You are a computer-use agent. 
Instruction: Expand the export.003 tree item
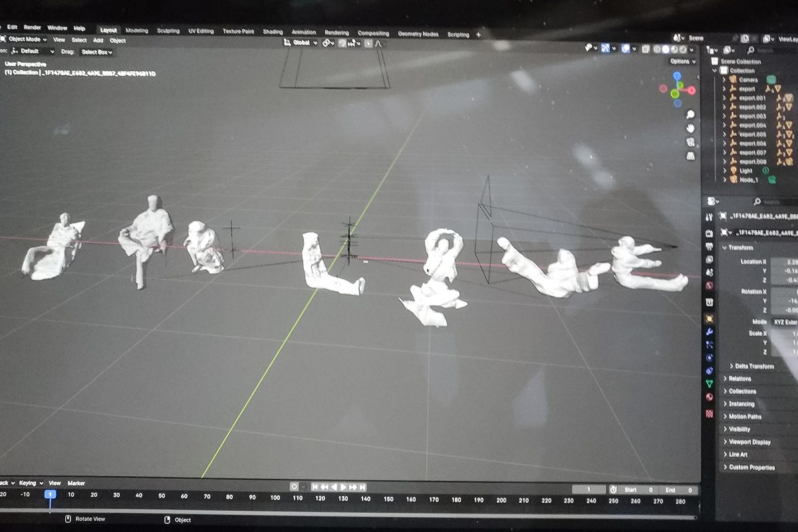tap(724, 116)
